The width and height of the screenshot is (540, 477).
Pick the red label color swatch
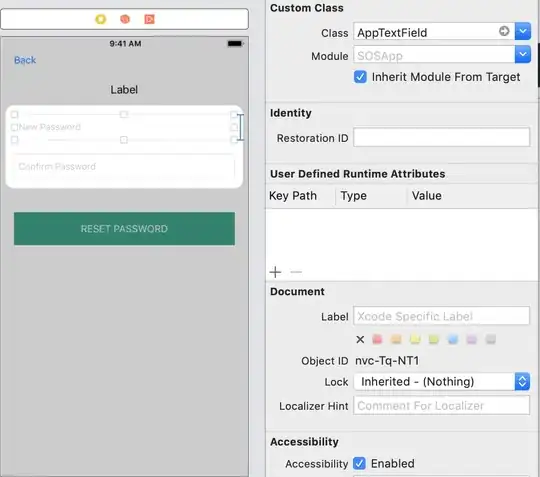click(377, 340)
